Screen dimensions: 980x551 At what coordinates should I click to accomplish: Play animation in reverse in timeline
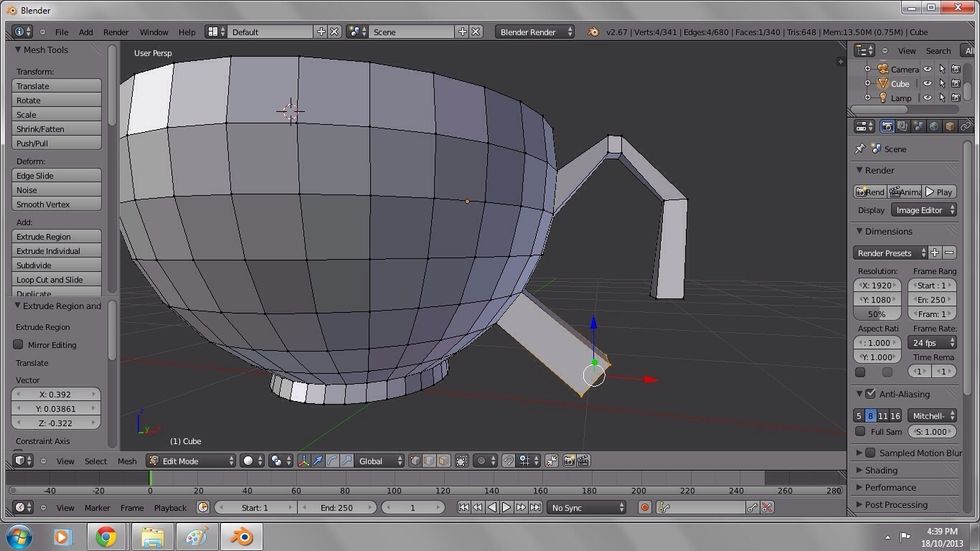coord(492,508)
